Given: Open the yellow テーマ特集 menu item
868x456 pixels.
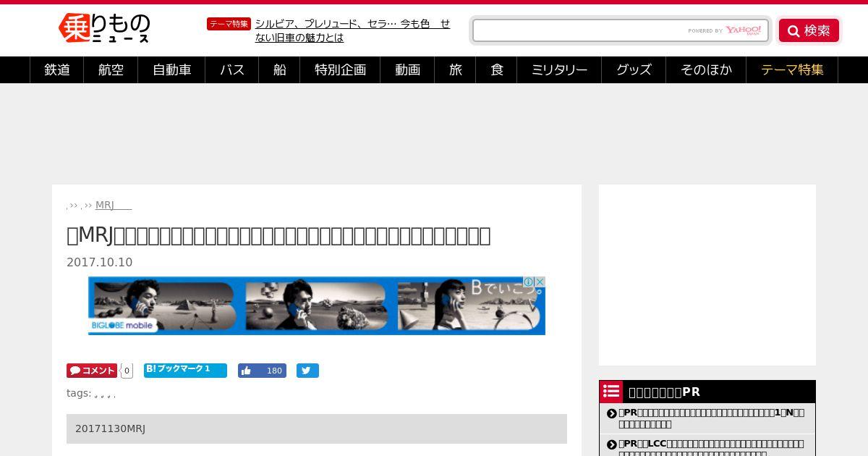Looking at the screenshot, I should pyautogui.click(x=792, y=69).
